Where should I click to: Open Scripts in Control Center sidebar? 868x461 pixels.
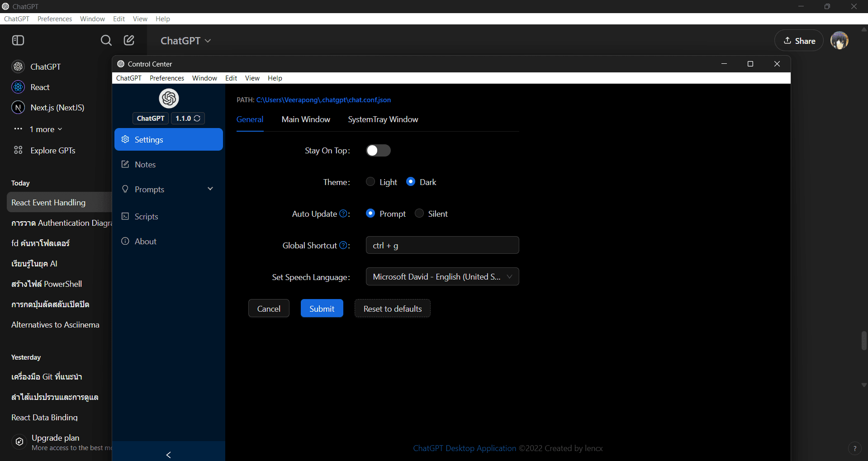[169, 216]
